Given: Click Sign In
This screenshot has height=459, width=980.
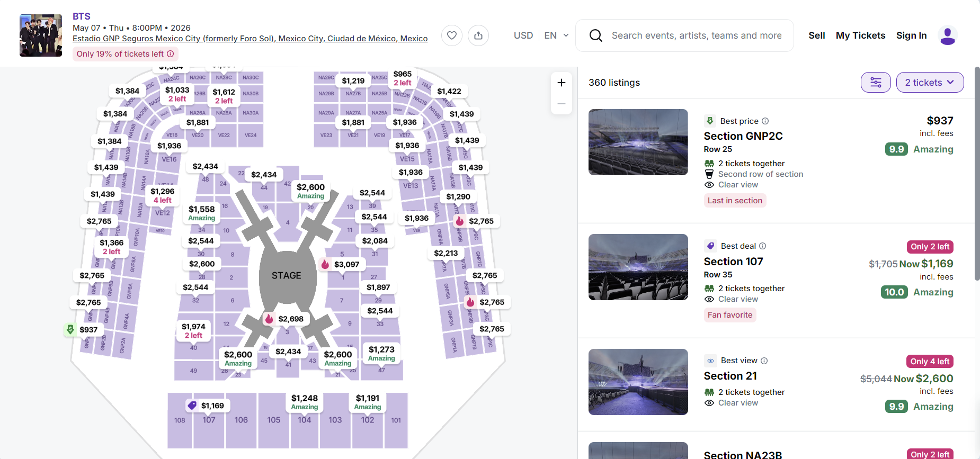Looking at the screenshot, I should [911, 35].
